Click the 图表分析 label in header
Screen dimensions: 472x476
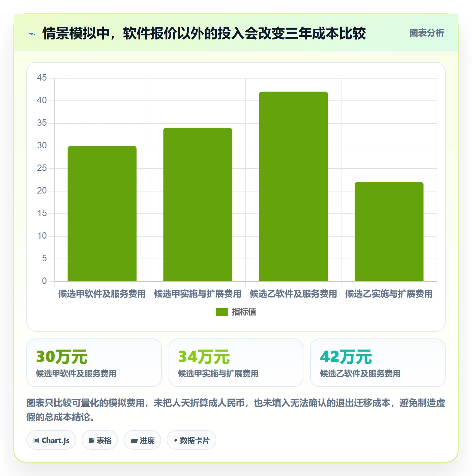[426, 33]
